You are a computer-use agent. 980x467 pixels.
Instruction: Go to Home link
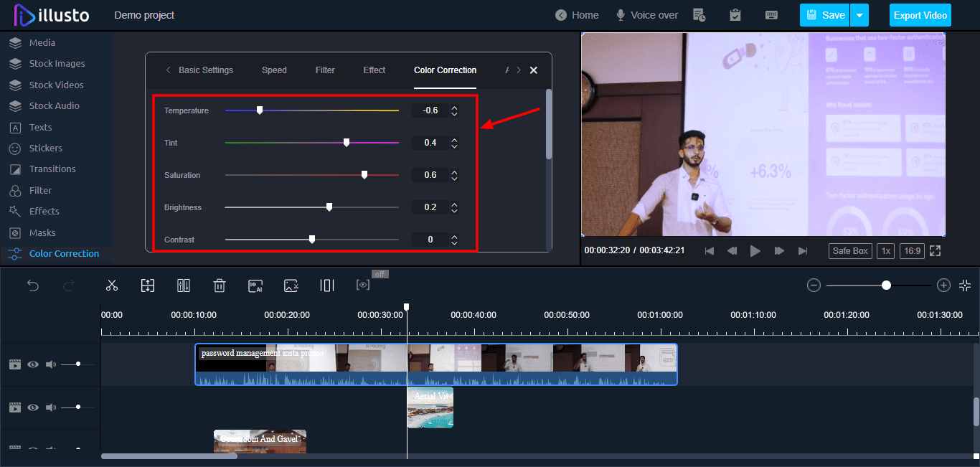click(577, 15)
